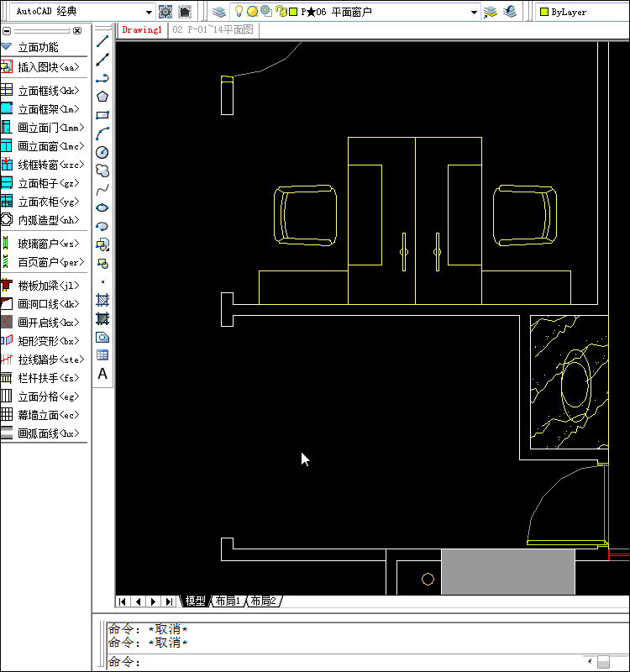630x672 pixels.
Task: Click 立面衣柜<yg> command
Action: coord(44,202)
